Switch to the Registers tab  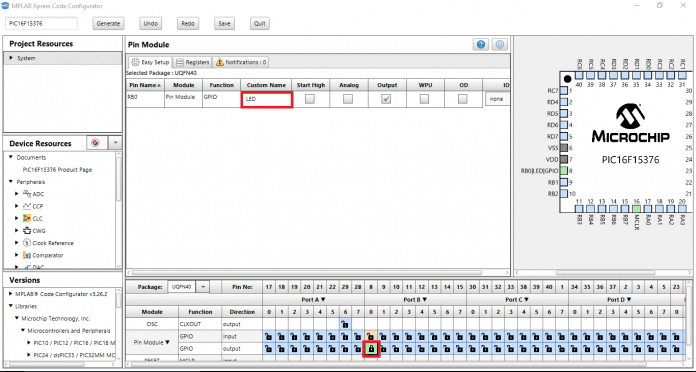pos(192,62)
